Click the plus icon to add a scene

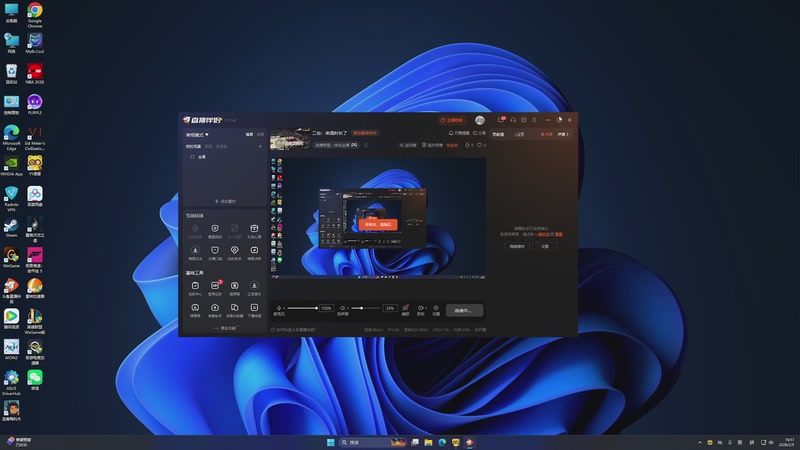pos(260,146)
